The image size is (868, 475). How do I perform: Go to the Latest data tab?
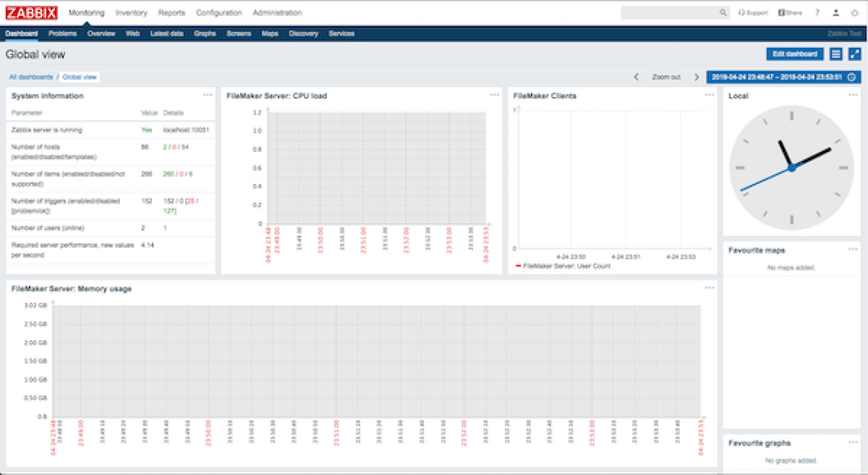[167, 34]
